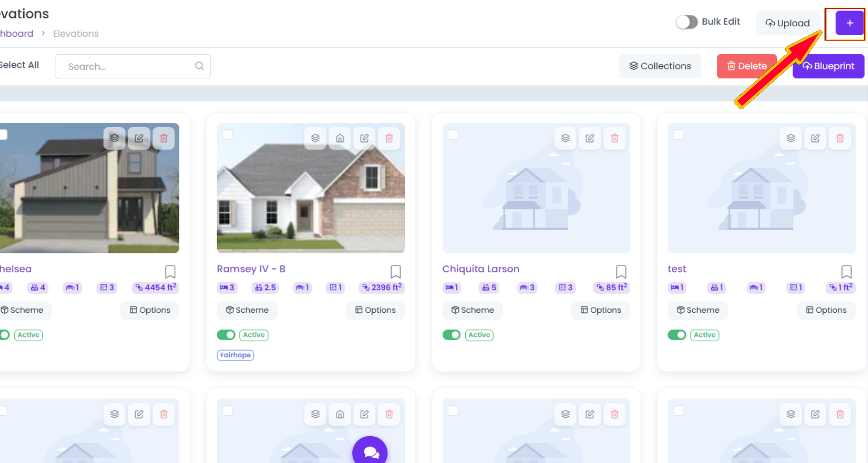Bookmark the Ramsey IV - B elevation
The height and width of the screenshot is (463, 868).
(396, 272)
